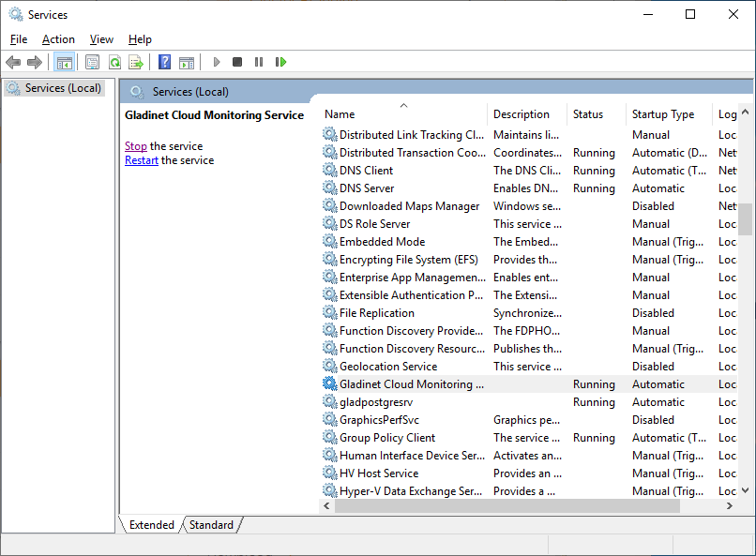Toggle Show/Hide Action Pane toolbar icon

187,62
